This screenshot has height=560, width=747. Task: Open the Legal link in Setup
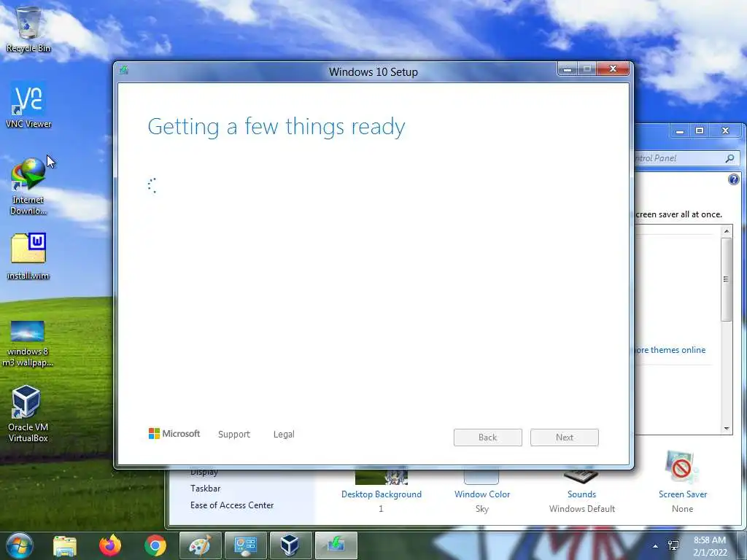[x=284, y=435]
